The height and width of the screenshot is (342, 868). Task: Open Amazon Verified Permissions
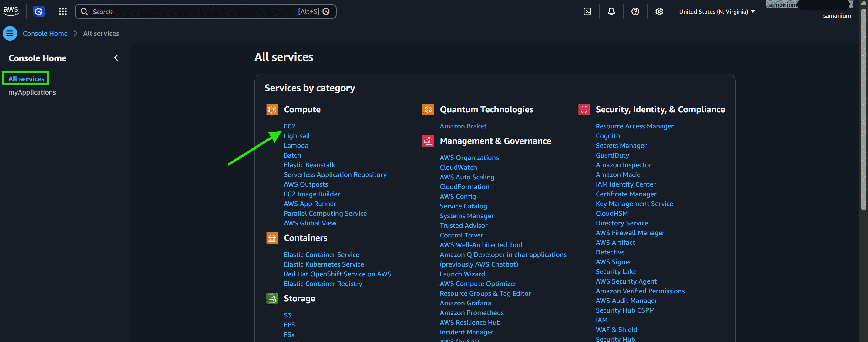point(640,291)
